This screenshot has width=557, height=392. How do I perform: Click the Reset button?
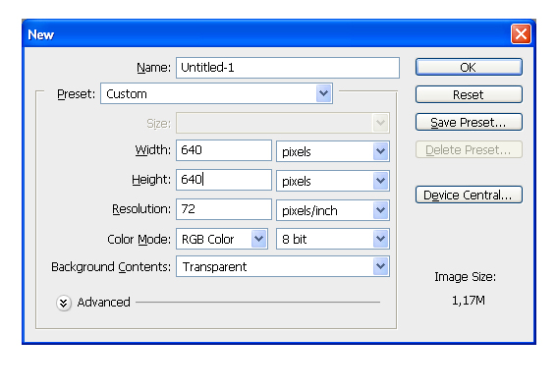[x=469, y=94]
